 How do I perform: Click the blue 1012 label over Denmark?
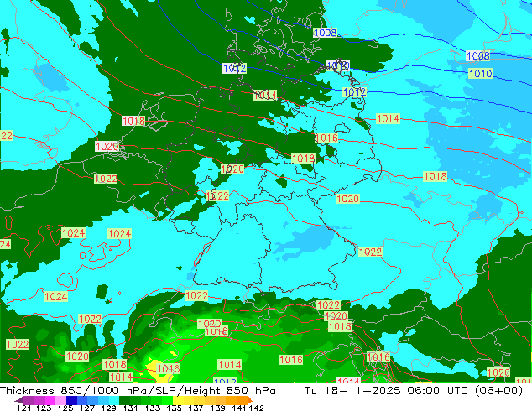click(234, 69)
